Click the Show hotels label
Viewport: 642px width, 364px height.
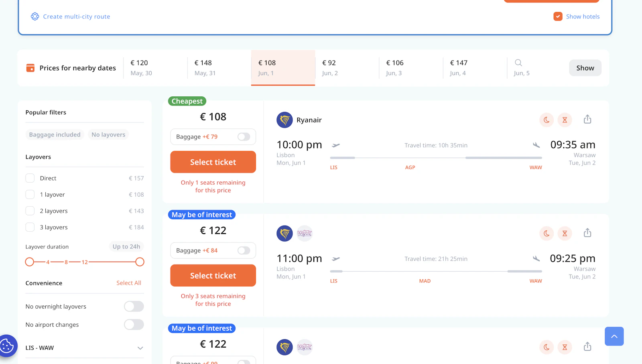point(583,16)
